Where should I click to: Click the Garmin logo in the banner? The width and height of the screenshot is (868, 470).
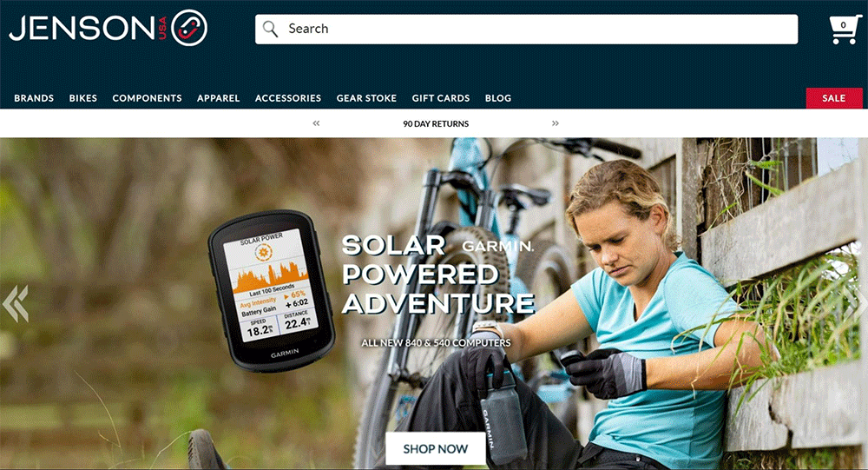point(497,246)
